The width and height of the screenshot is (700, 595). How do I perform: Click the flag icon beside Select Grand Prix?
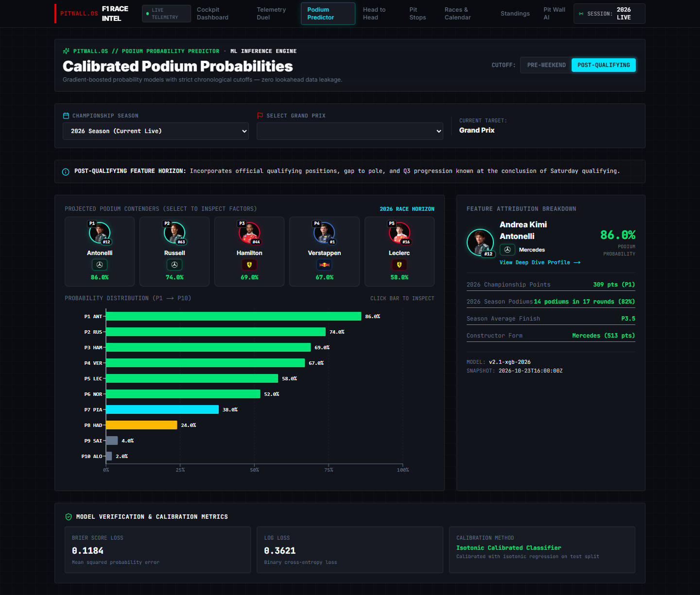260,116
